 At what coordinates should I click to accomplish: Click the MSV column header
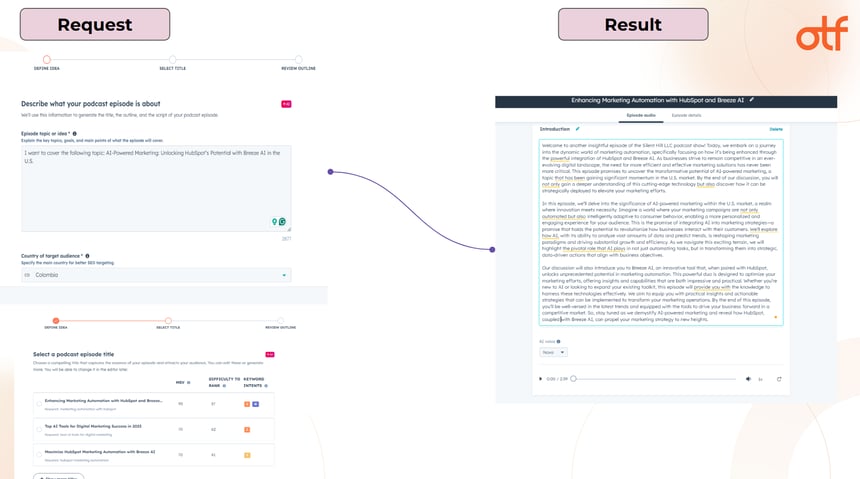pos(180,382)
